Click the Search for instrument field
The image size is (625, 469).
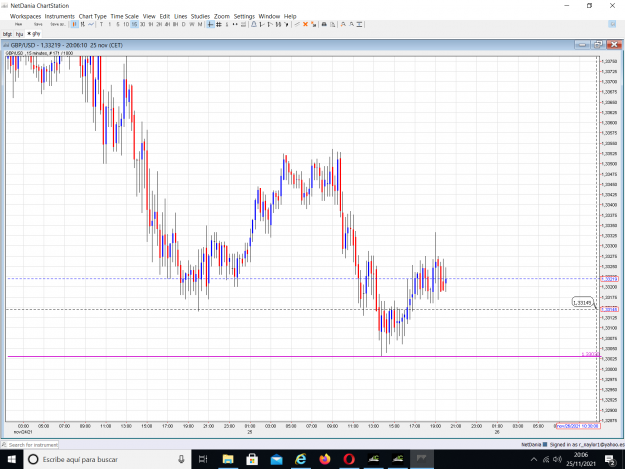(x=30, y=444)
